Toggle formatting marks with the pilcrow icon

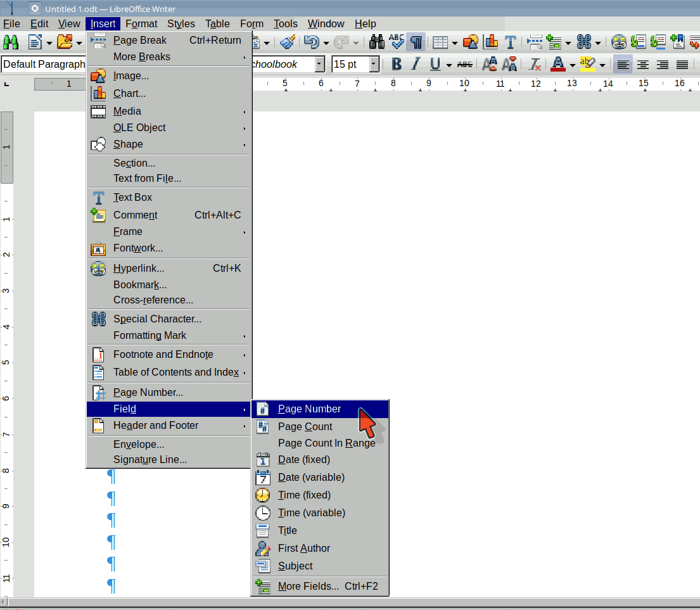click(x=416, y=42)
